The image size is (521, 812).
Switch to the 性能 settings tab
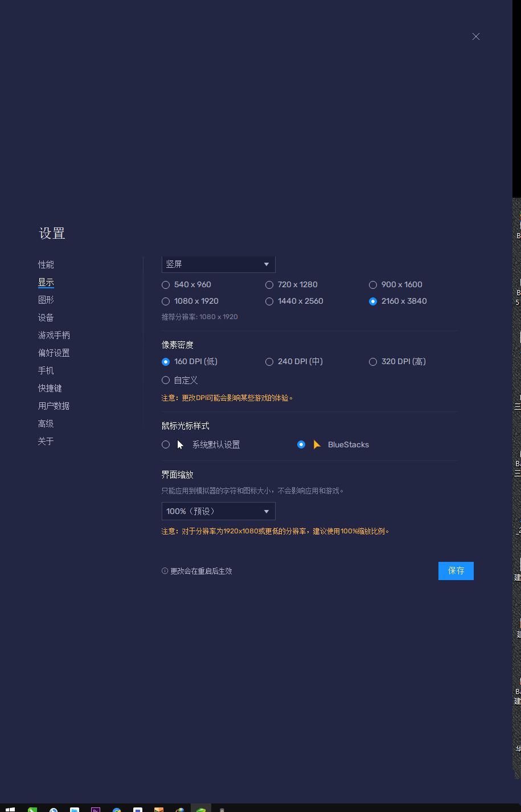[46, 264]
